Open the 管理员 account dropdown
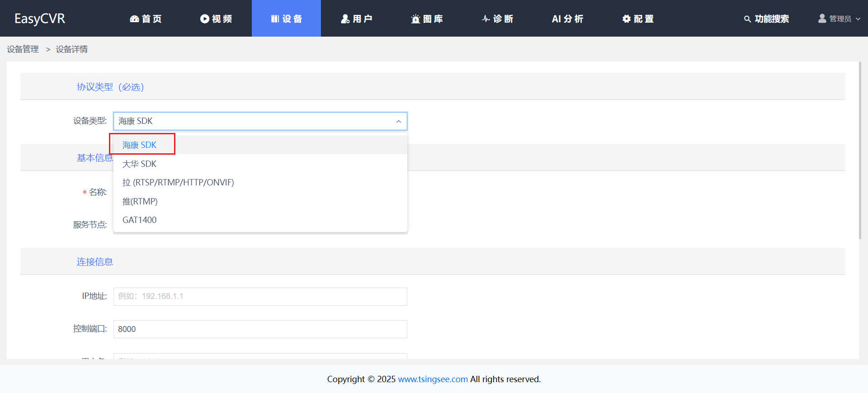 839,19
